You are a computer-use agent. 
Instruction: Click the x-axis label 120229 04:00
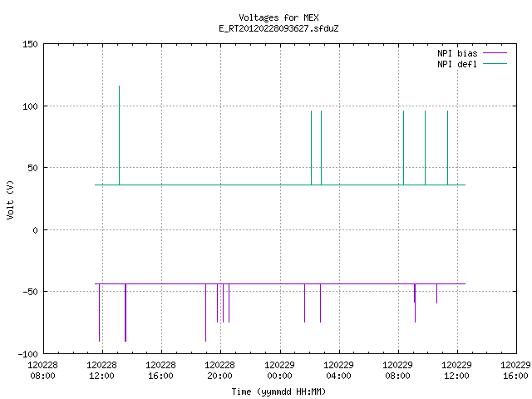coord(338,371)
